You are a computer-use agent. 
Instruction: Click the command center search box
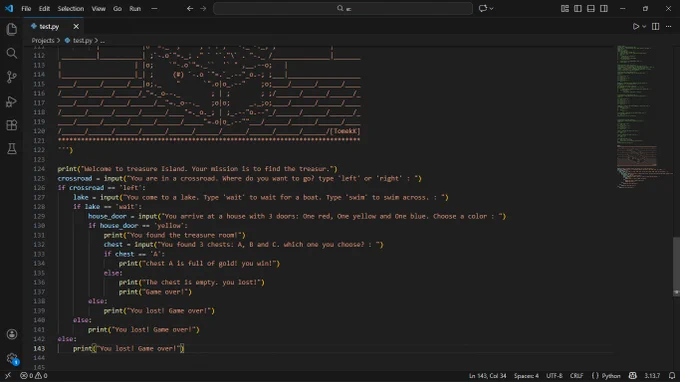pos(343,8)
